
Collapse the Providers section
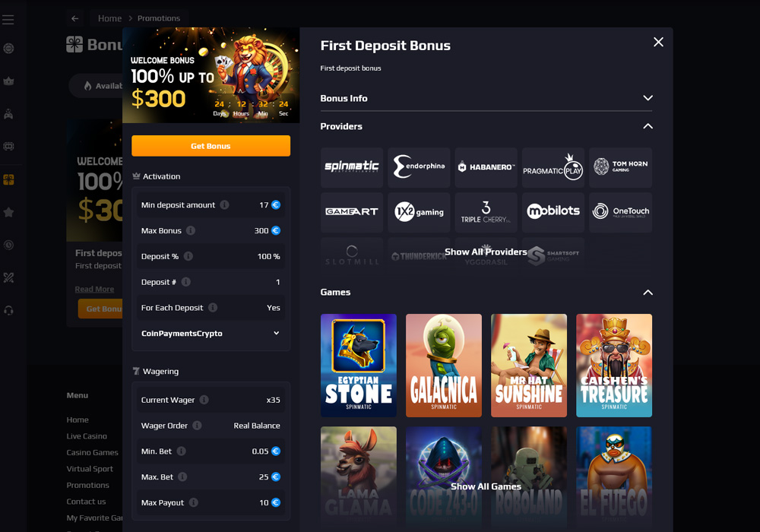pos(648,126)
